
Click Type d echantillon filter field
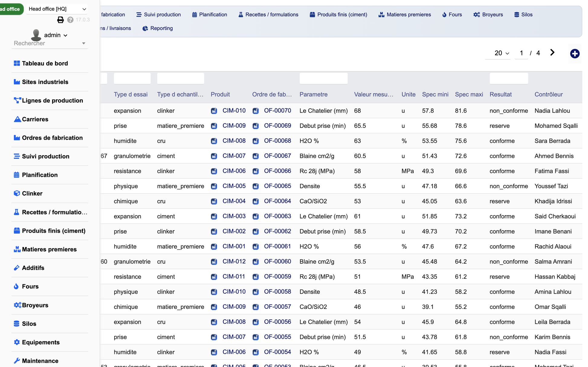180,78
